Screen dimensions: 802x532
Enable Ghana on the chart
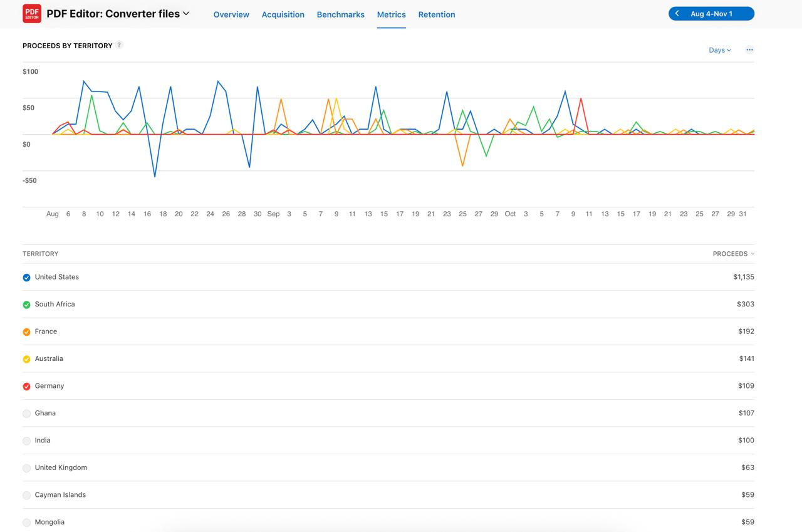click(x=26, y=413)
